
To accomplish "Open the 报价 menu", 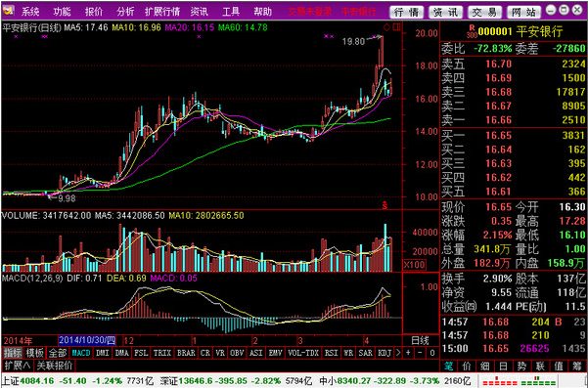I will (x=94, y=12).
